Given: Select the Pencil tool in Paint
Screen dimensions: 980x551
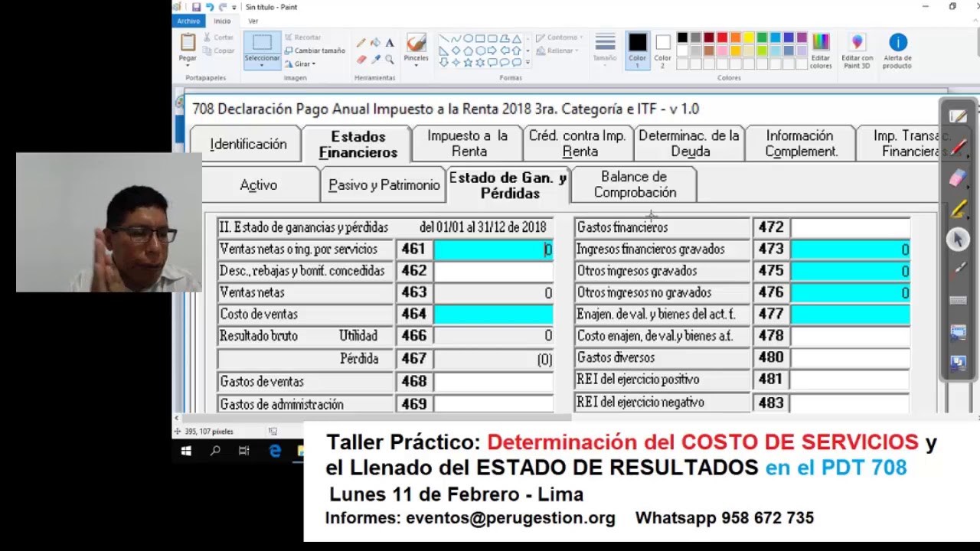Looking at the screenshot, I should pos(361,44).
